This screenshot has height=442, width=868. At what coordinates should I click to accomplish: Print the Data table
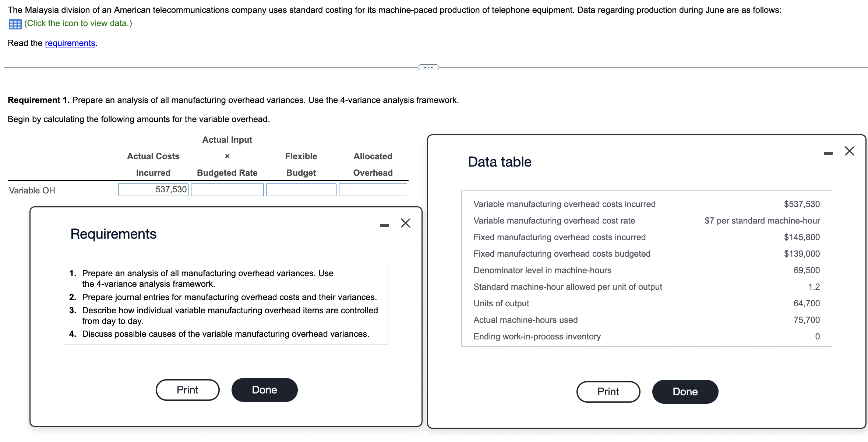click(x=608, y=392)
